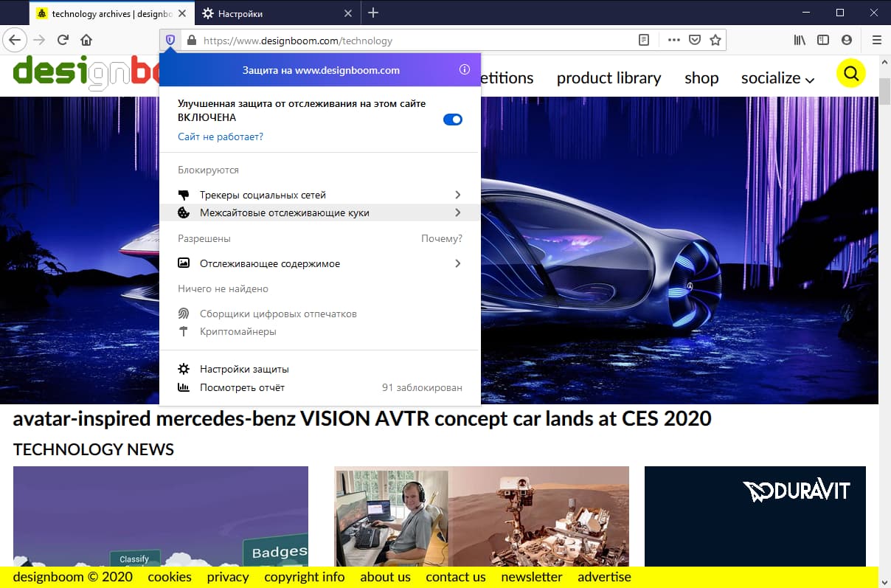Open the Firefox hamburger menu
The height and width of the screenshot is (588, 891).
878,41
